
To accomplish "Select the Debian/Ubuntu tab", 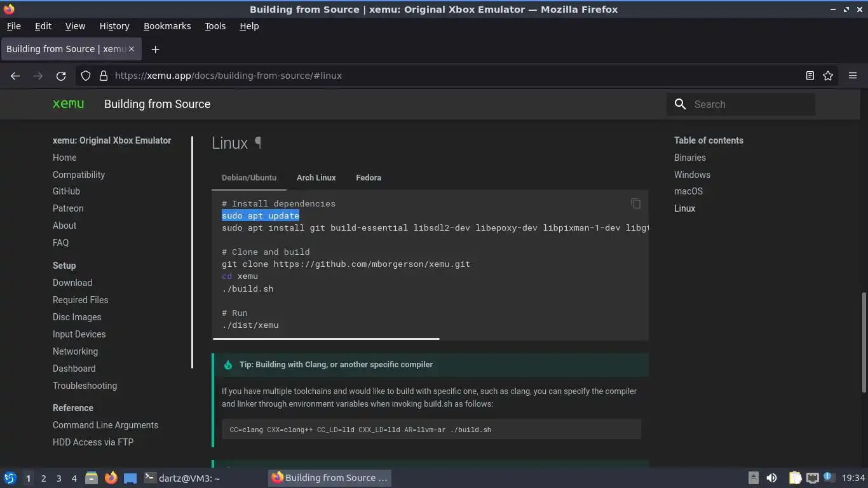I will coord(249,177).
